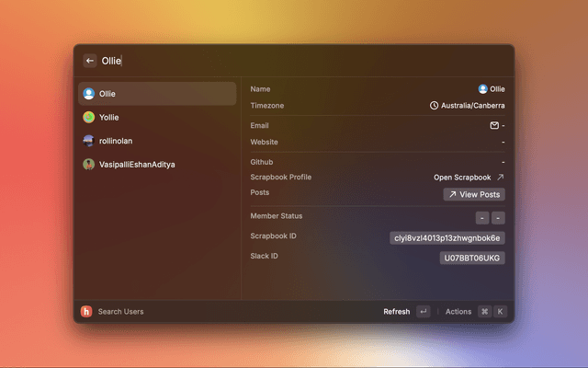Follow the Open Scrapbook link
This screenshot has width=588, height=368.
[x=462, y=177]
